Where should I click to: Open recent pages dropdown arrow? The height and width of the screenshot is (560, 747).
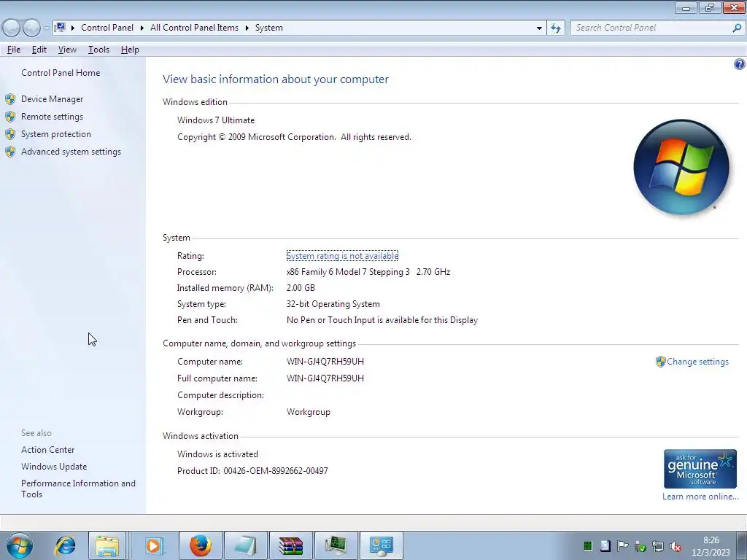coord(46,28)
